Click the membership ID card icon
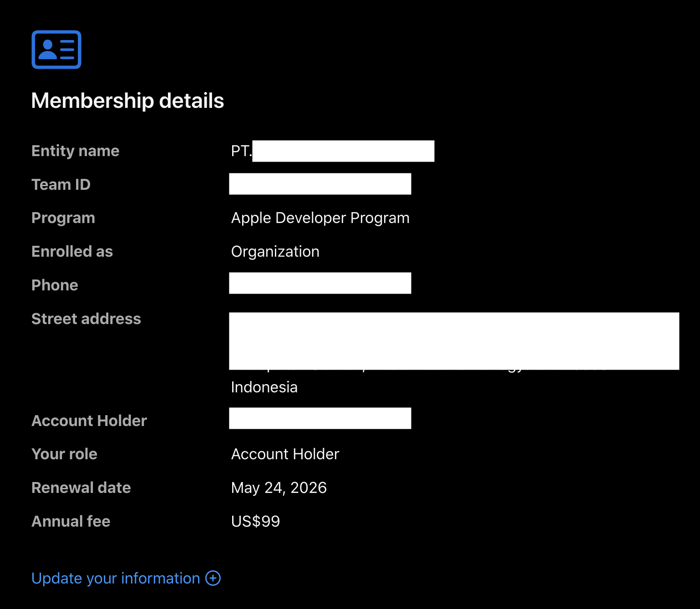This screenshot has width=700, height=609. (x=56, y=50)
